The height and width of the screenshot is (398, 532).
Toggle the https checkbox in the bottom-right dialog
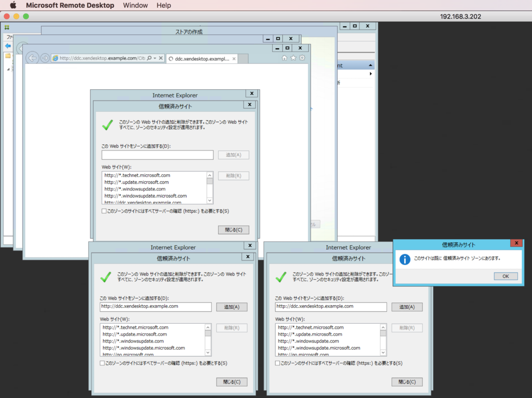[277, 363]
